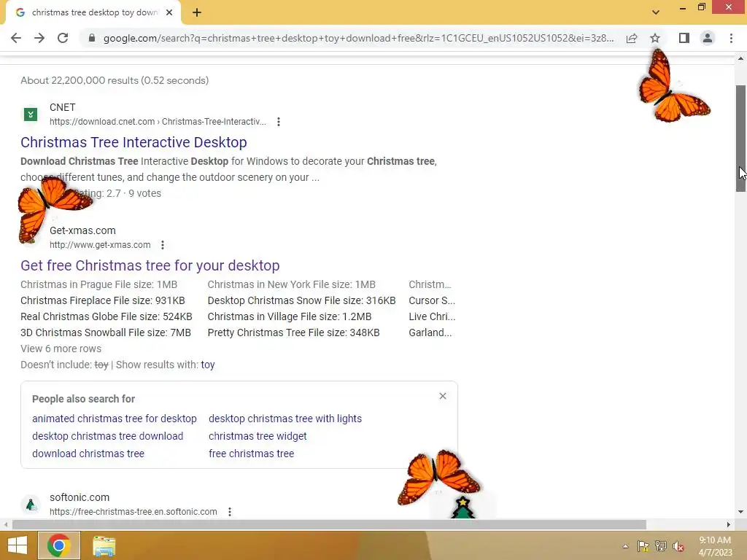
Task: Select Christmas in Prague File size: 1MB
Action: [99, 285]
